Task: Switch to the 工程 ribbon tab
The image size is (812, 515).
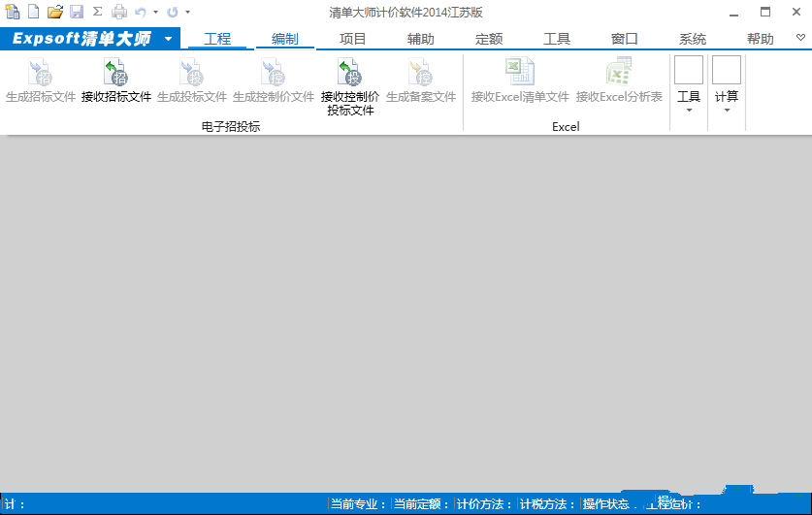Action: (x=217, y=39)
